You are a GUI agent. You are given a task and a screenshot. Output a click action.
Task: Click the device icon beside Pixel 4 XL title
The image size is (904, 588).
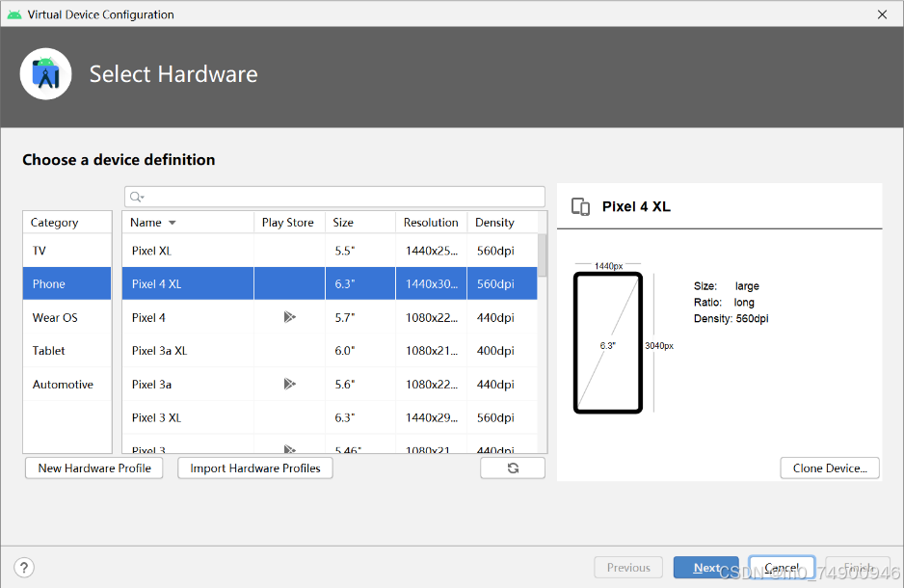click(x=580, y=206)
